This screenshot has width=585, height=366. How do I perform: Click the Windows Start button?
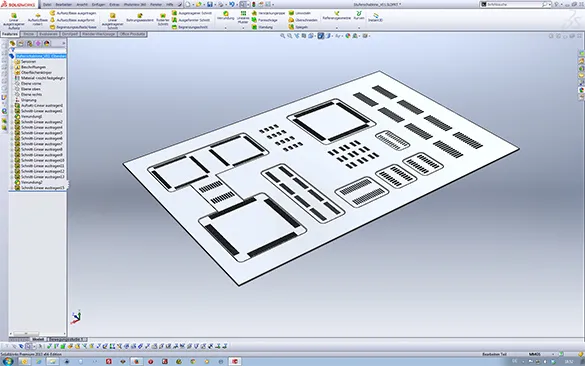(8, 361)
